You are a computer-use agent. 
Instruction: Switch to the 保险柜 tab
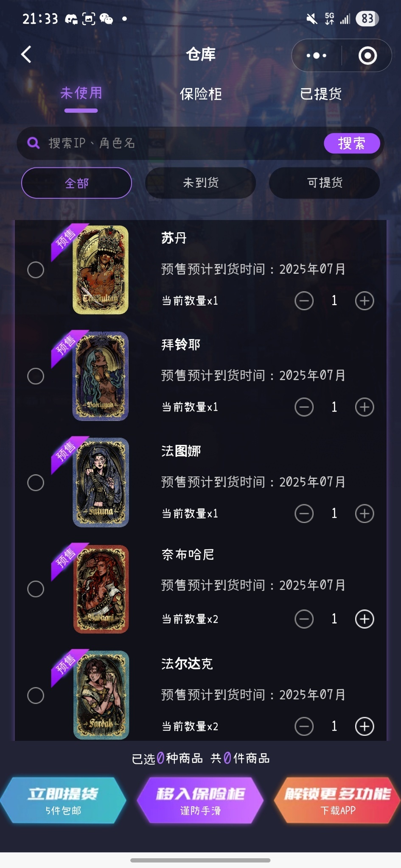click(x=201, y=94)
